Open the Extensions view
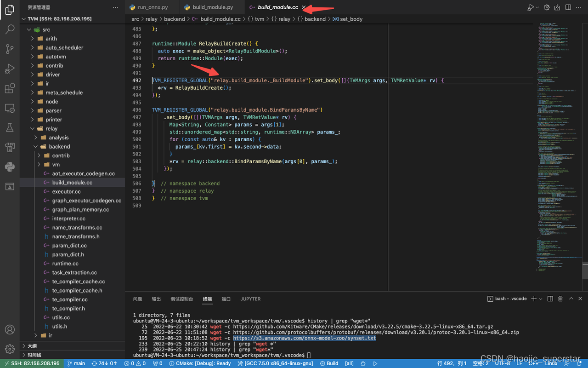Image resolution: width=588 pixels, height=368 pixels. pos(10,88)
